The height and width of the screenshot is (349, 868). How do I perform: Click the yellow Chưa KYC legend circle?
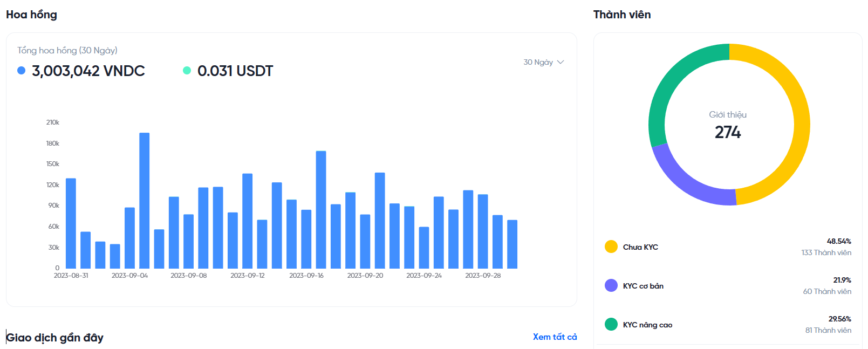coord(611,247)
